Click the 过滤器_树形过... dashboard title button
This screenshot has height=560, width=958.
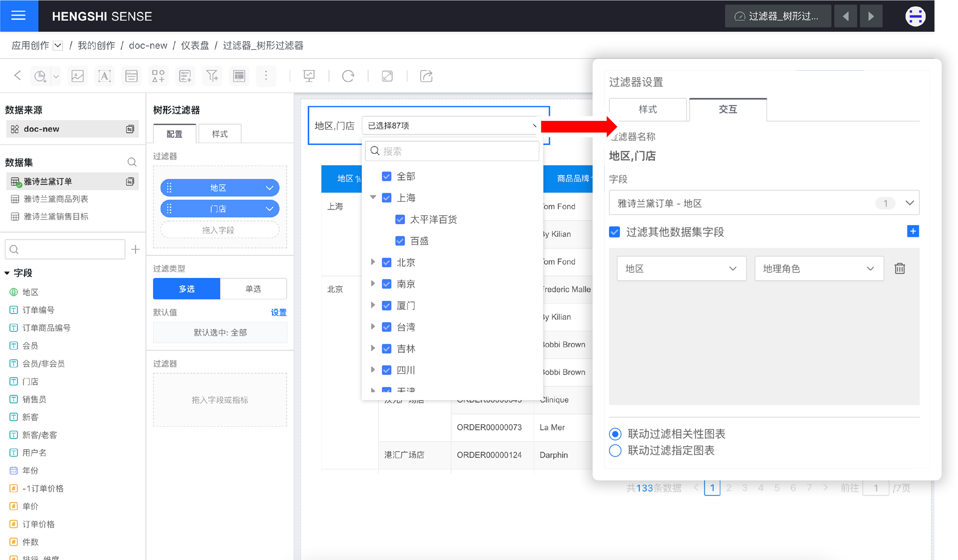pyautogui.click(x=778, y=16)
